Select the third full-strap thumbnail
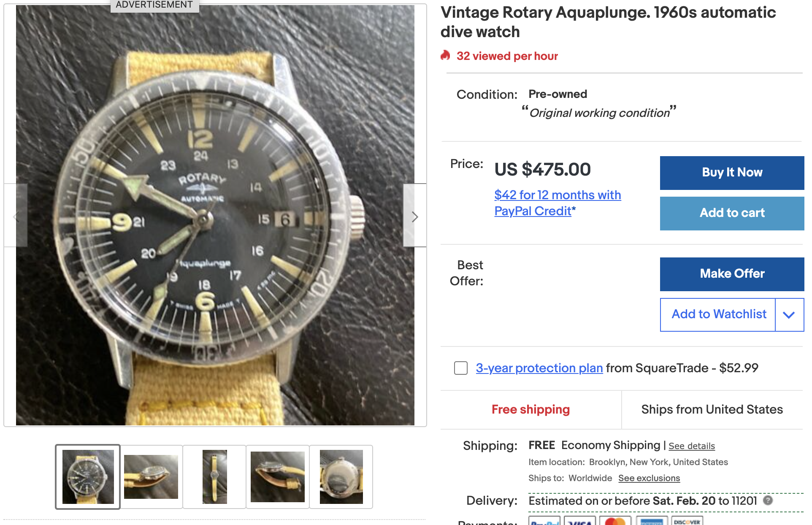Screen dimensions: 812x525 tap(214, 477)
